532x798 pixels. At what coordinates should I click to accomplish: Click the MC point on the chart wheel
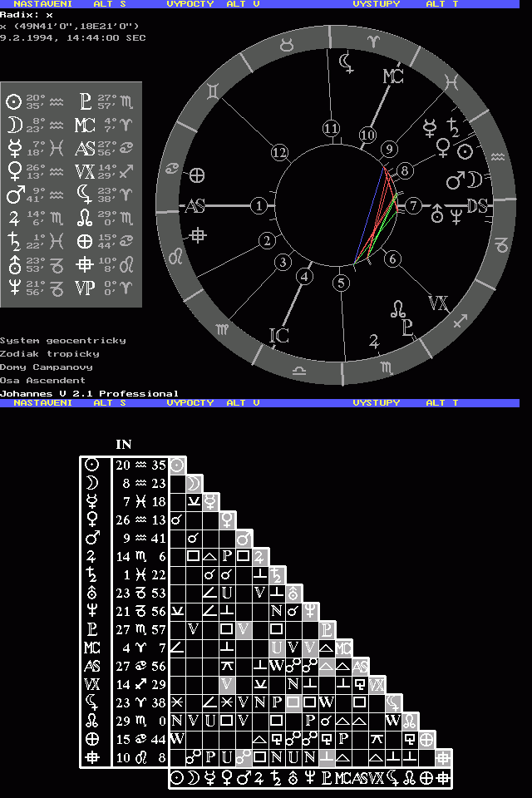click(x=393, y=76)
